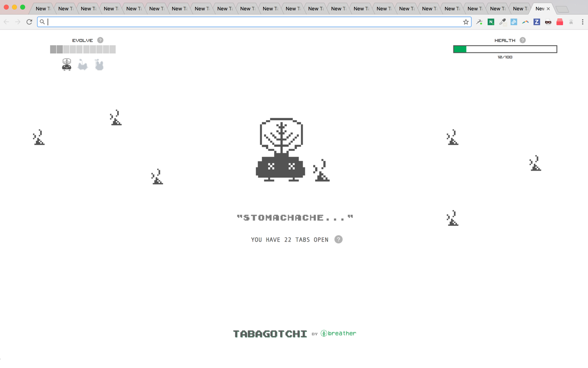Open the green N extension
Viewport: 588px width, 368px height.
(491, 22)
